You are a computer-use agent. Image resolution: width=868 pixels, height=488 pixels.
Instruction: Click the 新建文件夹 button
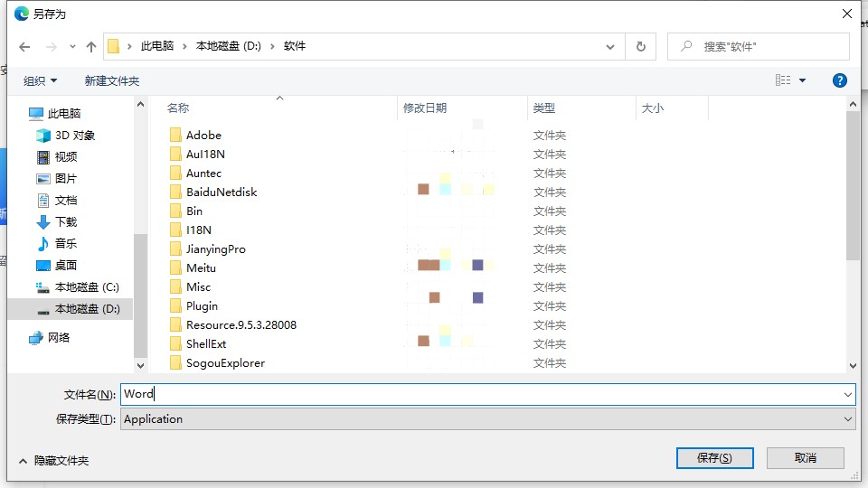click(112, 80)
